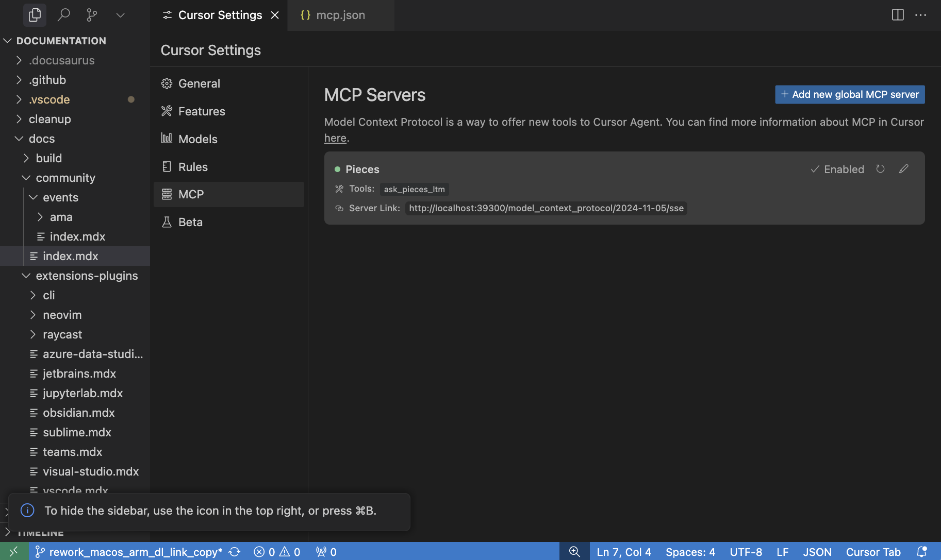Open errors and warnings count
The width and height of the screenshot is (941, 560).
click(277, 552)
